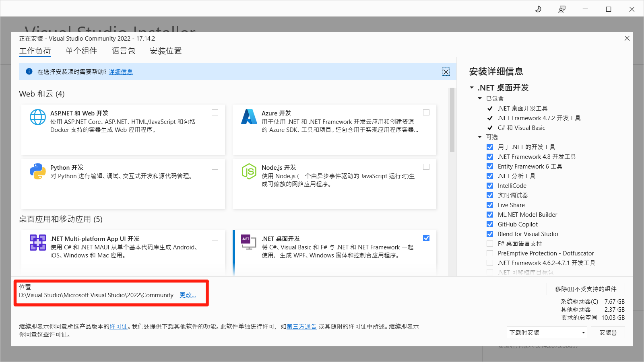Click the workload list vertical scrollbar
644x362 pixels.
point(452,120)
